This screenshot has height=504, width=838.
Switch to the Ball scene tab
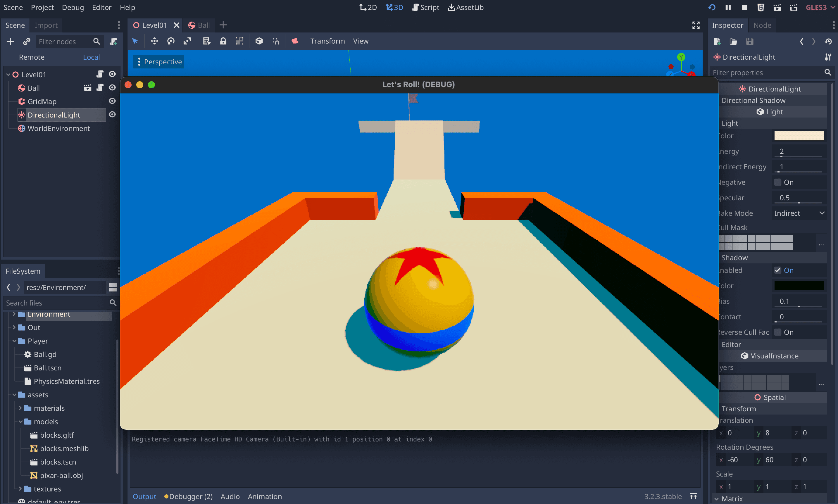[x=199, y=25]
